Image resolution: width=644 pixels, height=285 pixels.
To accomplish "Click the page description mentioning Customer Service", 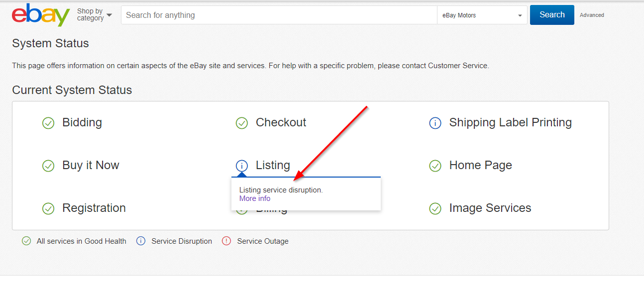I will (x=250, y=66).
